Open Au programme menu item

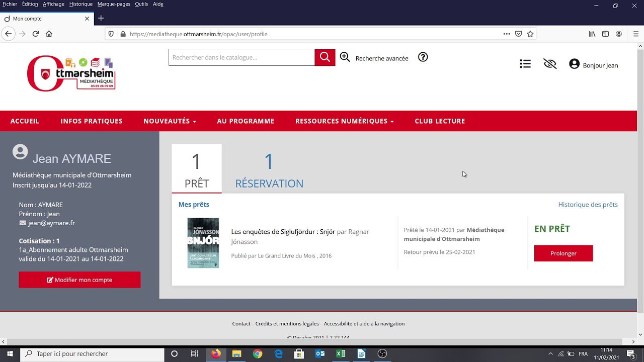[x=246, y=121]
